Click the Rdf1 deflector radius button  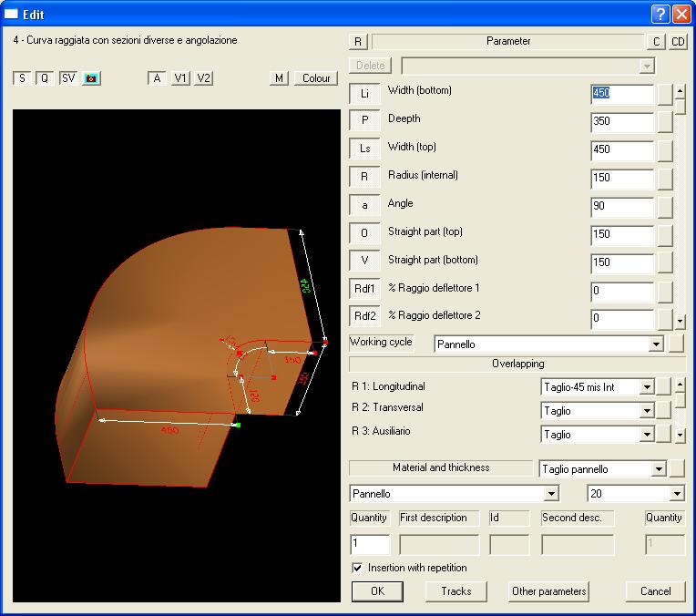coord(364,289)
